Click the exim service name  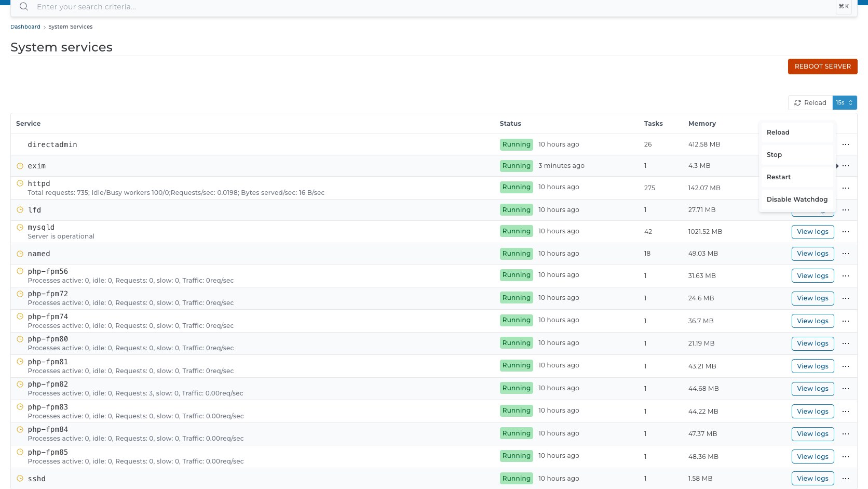[x=37, y=166]
